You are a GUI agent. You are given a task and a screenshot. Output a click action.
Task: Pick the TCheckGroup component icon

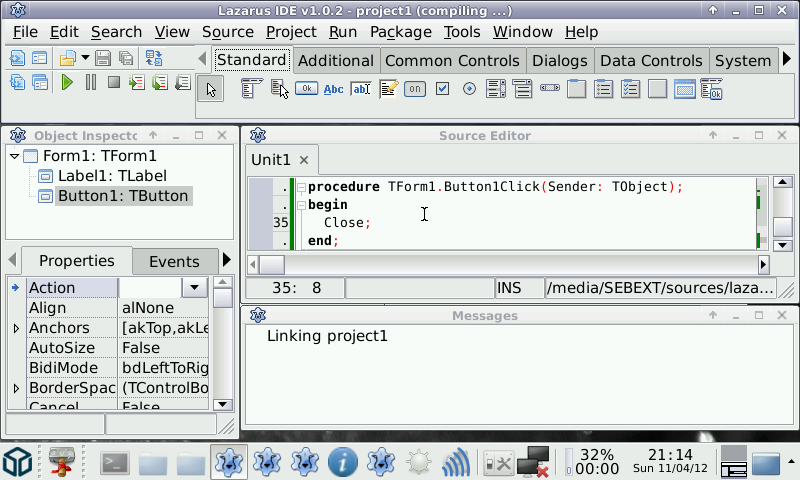tap(631, 89)
